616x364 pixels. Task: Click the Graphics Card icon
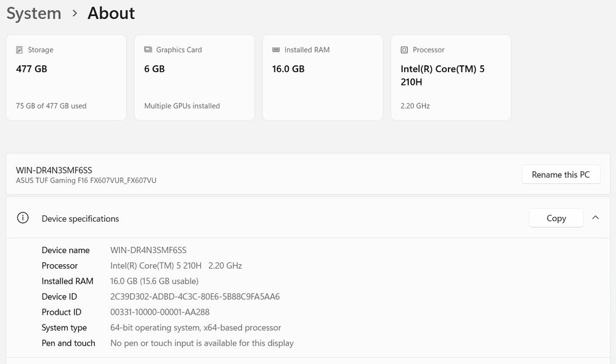click(x=148, y=50)
